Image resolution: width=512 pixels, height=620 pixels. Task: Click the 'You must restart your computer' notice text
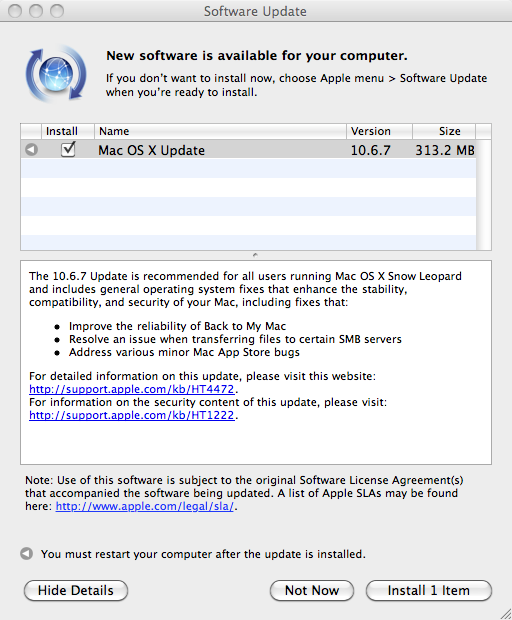[203, 554]
